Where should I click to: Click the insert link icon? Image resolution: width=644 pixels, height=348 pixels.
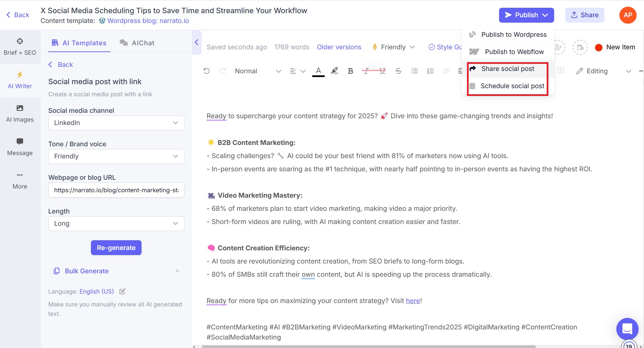click(446, 71)
